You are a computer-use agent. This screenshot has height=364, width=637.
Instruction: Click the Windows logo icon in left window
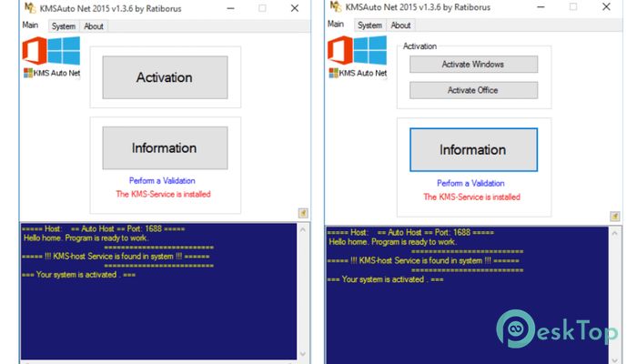click(64, 50)
